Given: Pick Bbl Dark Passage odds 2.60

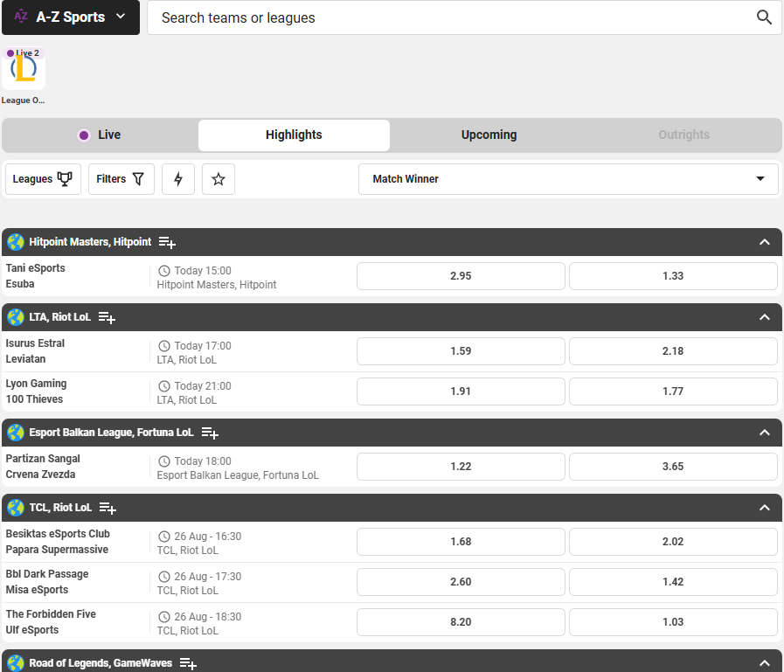Looking at the screenshot, I should 461,581.
